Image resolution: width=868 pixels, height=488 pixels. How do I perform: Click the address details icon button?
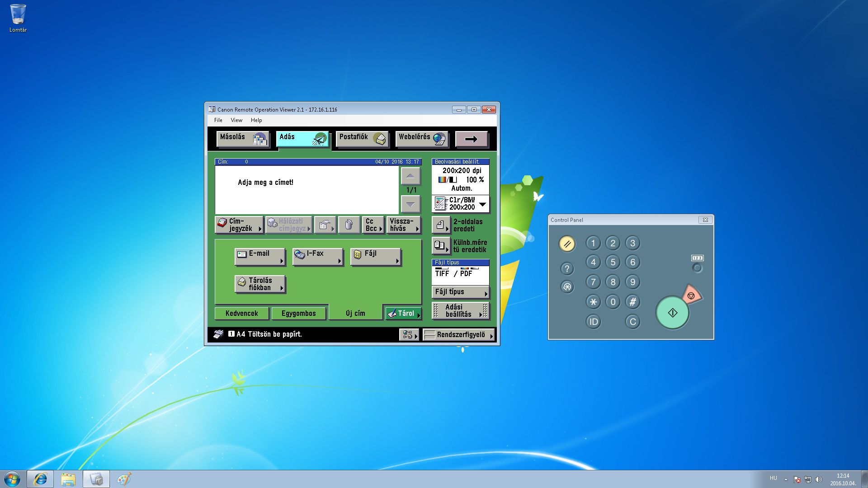pos(325,225)
